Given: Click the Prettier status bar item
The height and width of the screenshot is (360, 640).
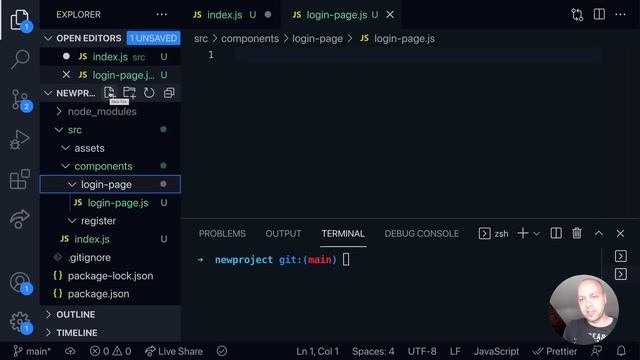Looking at the screenshot, I should (x=555, y=351).
